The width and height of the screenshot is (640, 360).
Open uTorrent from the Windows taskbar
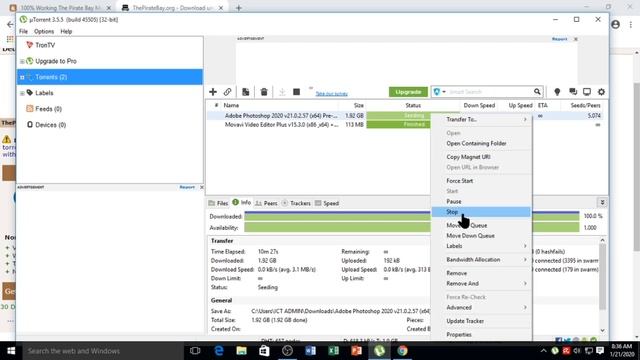tap(380, 351)
